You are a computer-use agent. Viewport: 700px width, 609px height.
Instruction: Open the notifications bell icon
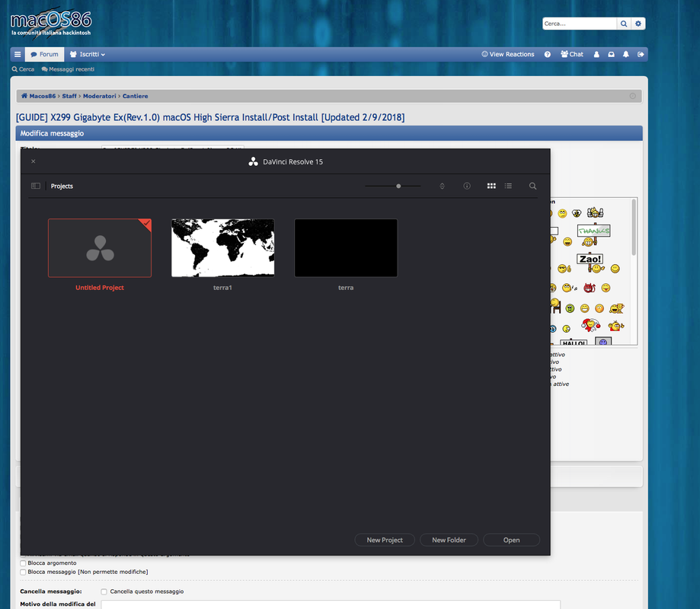[626, 55]
